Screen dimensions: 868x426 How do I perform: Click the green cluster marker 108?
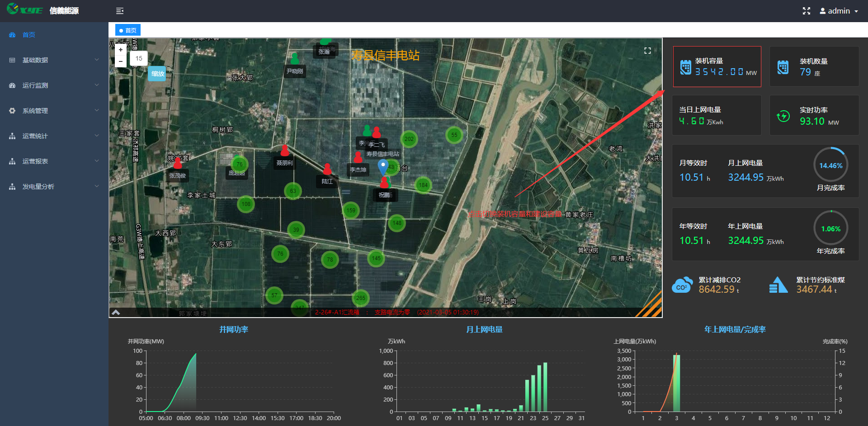246,204
